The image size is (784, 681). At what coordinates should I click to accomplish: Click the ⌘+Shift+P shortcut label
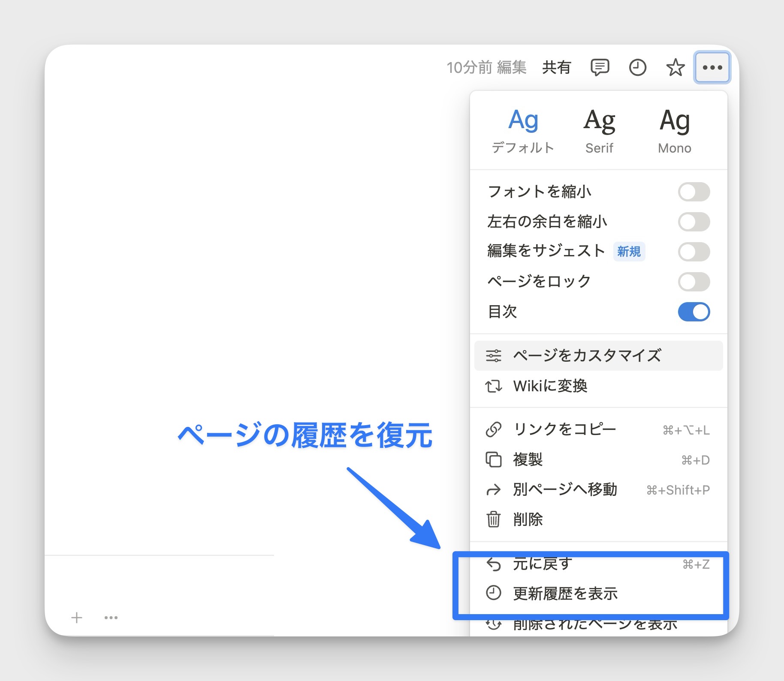point(678,490)
